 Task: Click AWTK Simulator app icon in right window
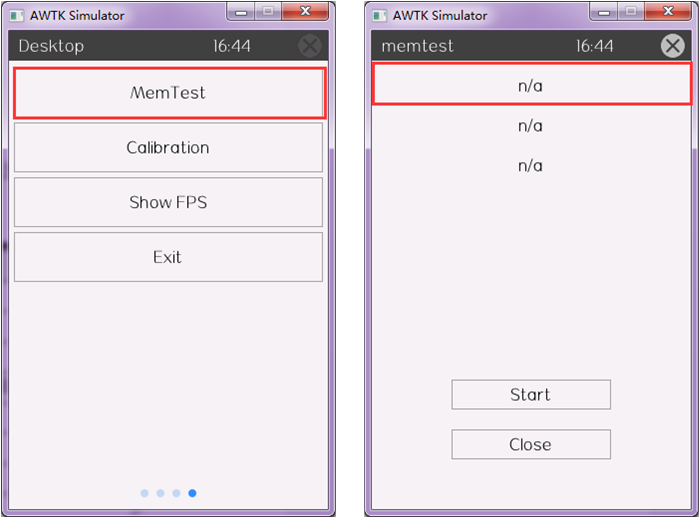click(x=380, y=16)
